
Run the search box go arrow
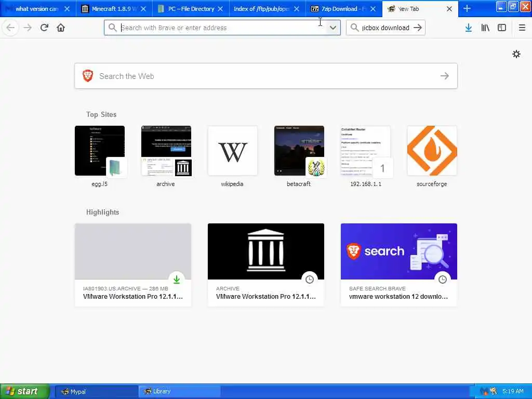coord(418,28)
